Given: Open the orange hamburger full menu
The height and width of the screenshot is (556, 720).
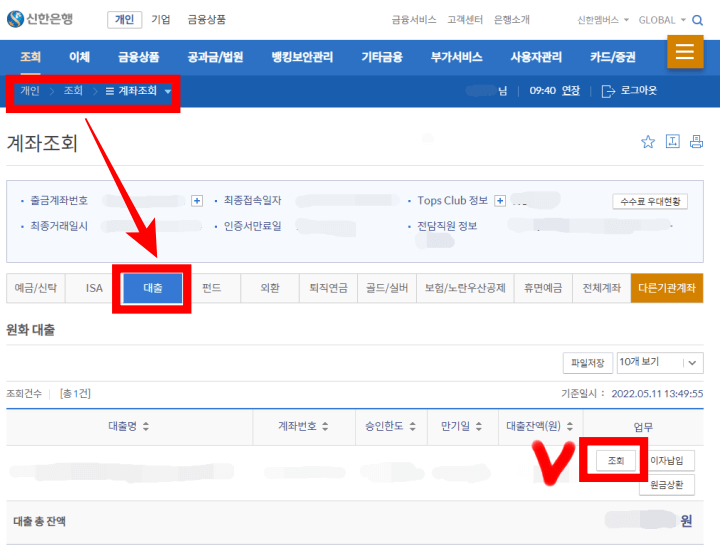Looking at the screenshot, I should tap(685, 51).
